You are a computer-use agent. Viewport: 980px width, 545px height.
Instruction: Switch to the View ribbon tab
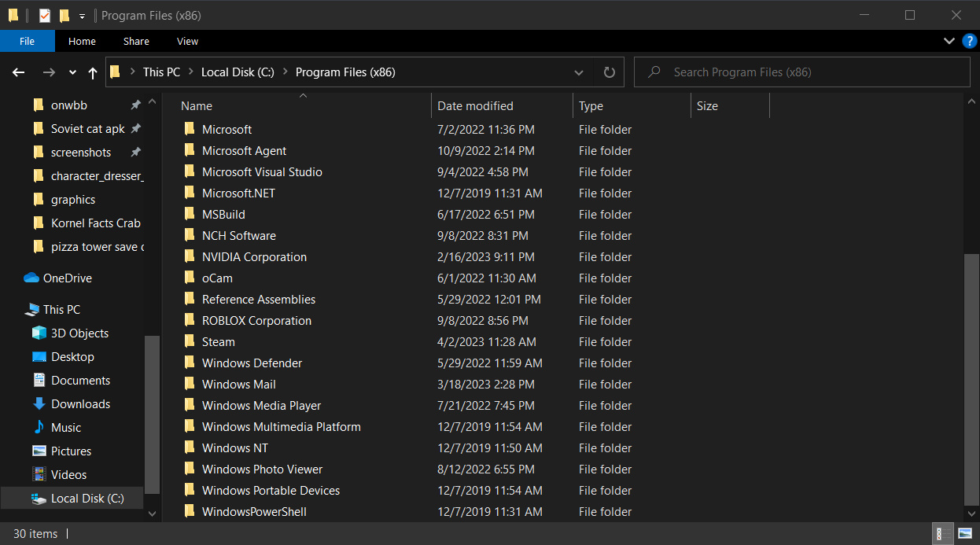pyautogui.click(x=187, y=41)
